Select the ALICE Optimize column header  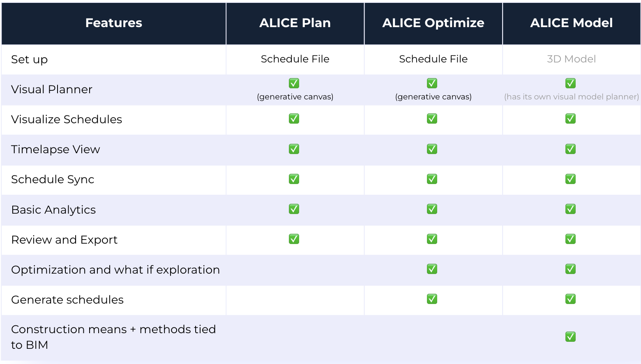click(433, 23)
